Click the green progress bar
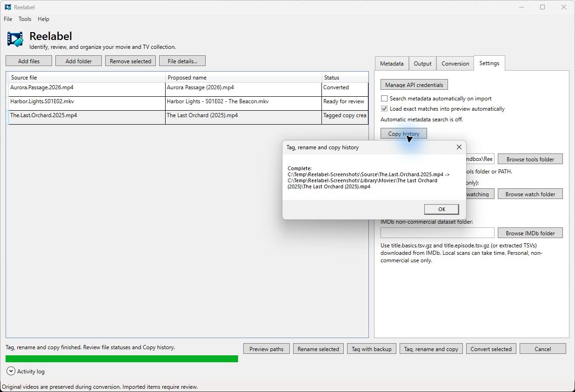Viewport: 575px width, 392px height. click(122, 359)
